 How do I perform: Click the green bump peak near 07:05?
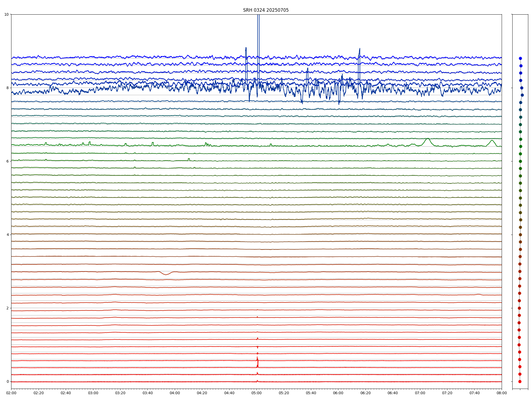(427, 139)
